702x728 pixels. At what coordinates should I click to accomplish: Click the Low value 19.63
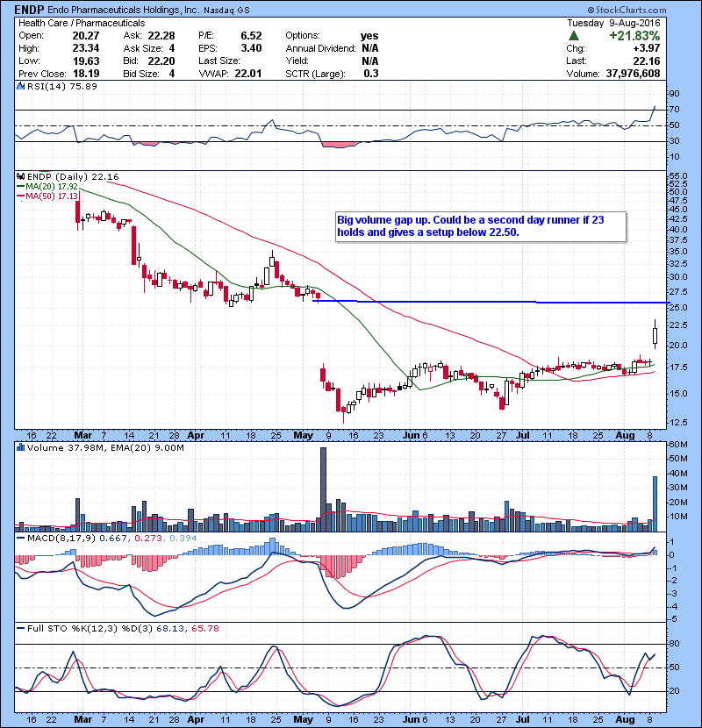pos(86,61)
